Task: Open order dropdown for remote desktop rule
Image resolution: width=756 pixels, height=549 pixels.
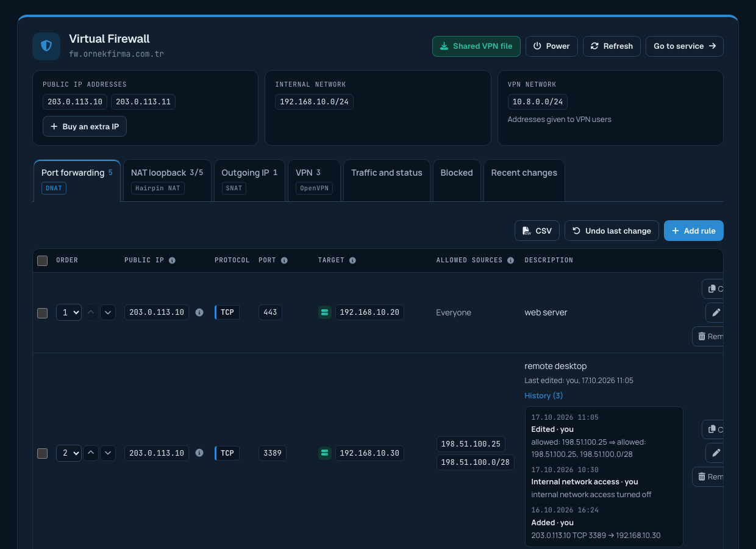Action: pyautogui.click(x=69, y=453)
